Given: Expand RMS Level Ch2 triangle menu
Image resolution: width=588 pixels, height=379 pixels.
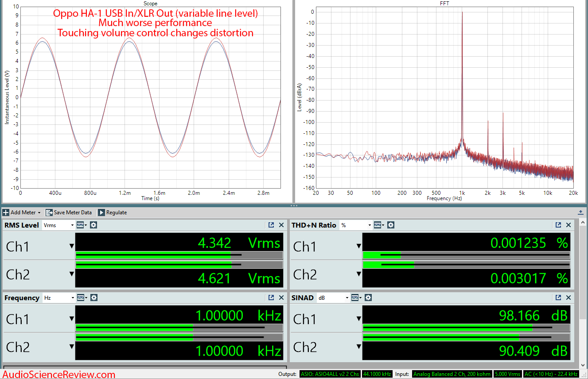Looking at the screenshot, I should (71, 275).
